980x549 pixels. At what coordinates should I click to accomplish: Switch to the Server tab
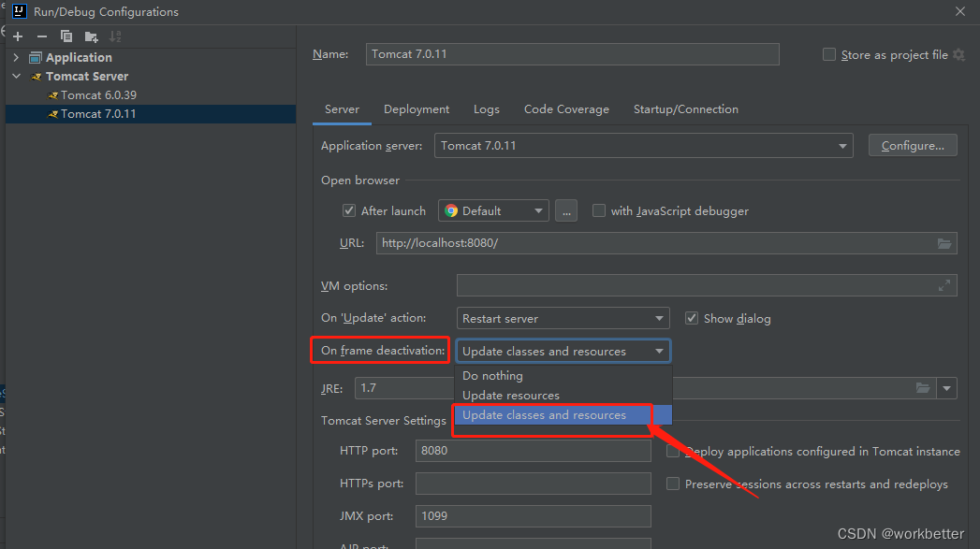[x=342, y=109]
